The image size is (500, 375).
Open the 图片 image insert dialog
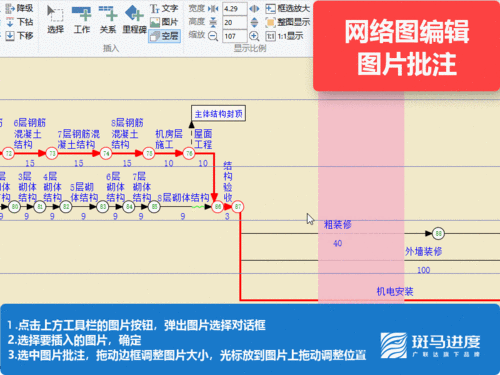164,22
